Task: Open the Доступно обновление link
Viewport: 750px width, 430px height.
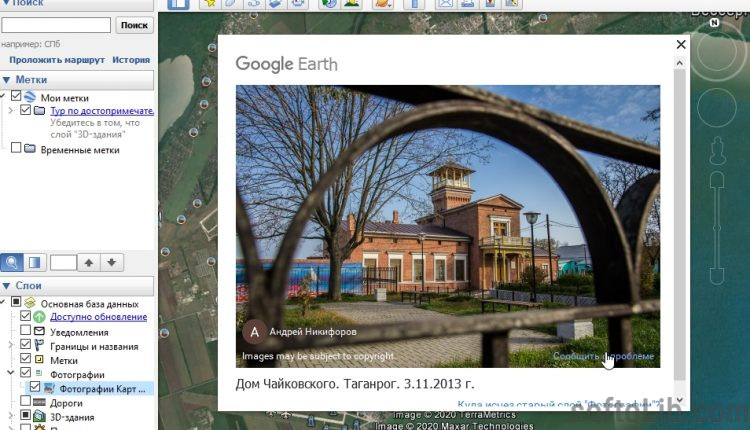Action: (x=99, y=317)
